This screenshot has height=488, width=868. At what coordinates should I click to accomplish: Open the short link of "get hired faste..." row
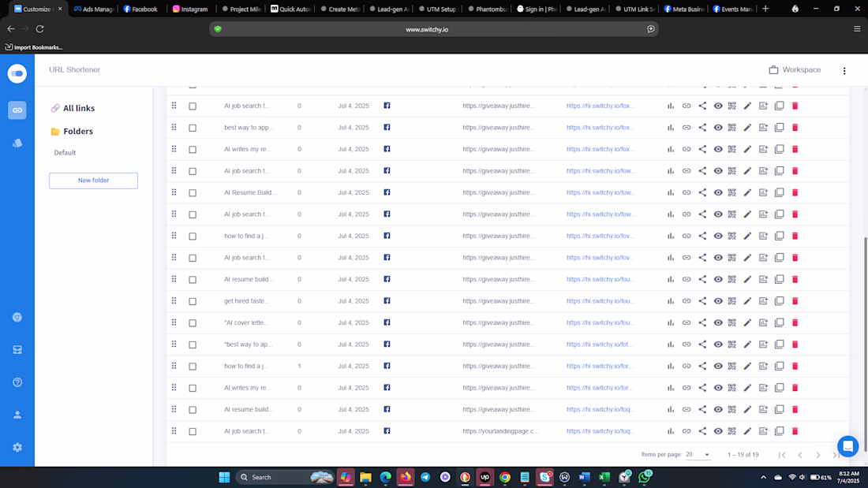[600, 301]
